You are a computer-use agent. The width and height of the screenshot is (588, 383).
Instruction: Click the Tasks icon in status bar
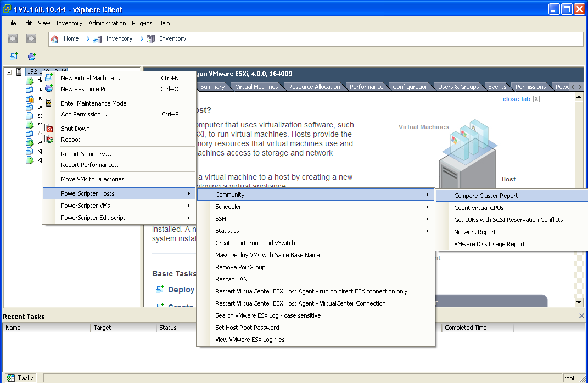[11, 378]
